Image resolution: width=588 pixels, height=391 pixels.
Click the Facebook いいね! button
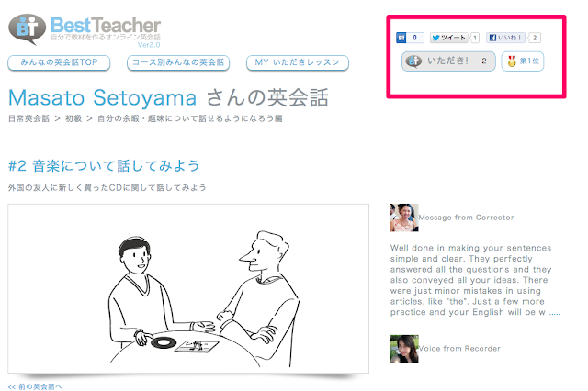[x=505, y=38]
